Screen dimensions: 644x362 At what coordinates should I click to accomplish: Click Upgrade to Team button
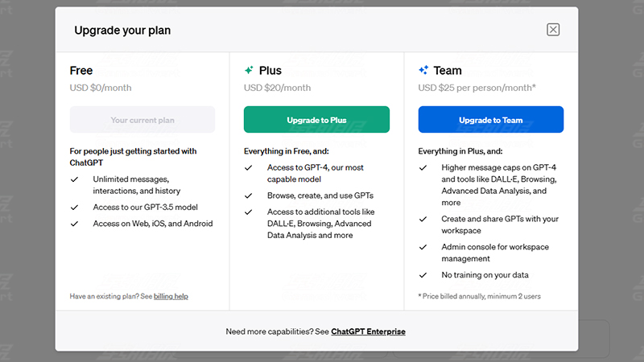tap(491, 119)
